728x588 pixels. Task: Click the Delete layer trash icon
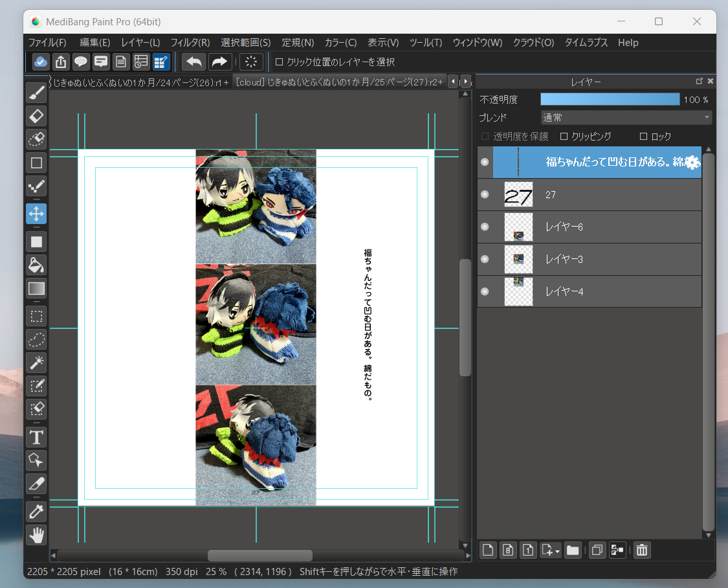click(x=641, y=550)
